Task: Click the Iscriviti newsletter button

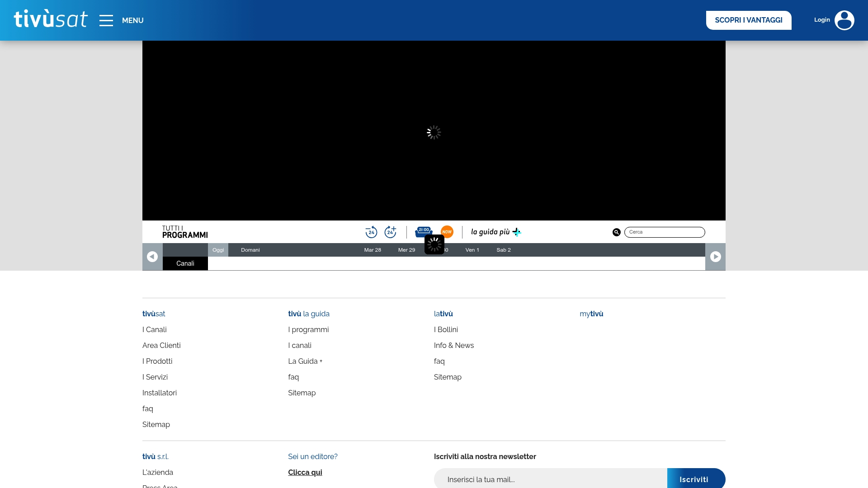Action: tap(695, 479)
